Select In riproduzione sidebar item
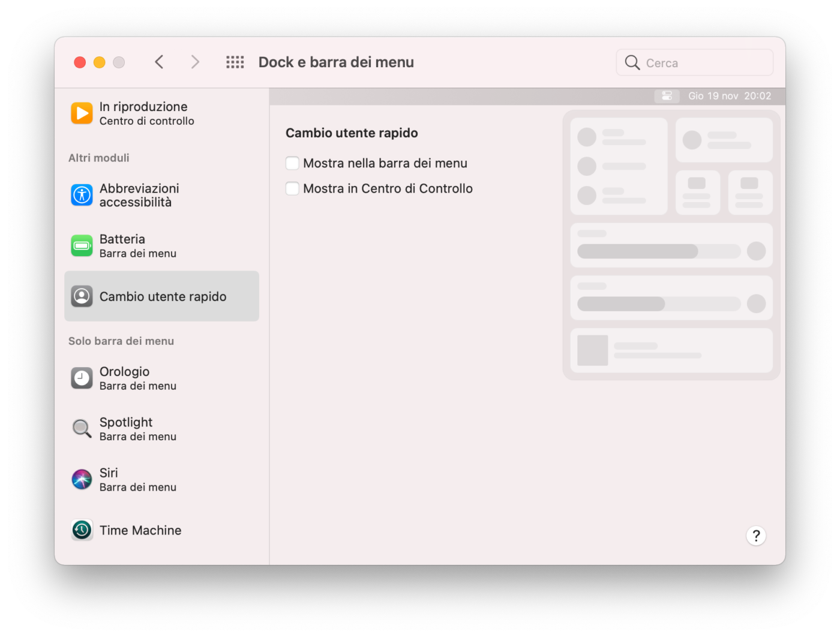Image resolution: width=840 pixels, height=637 pixels. [x=161, y=113]
